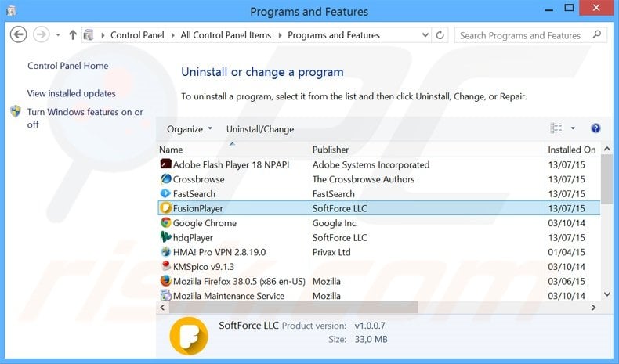Open the Organize menu
Viewport: 619px width, 364px height.
190,129
